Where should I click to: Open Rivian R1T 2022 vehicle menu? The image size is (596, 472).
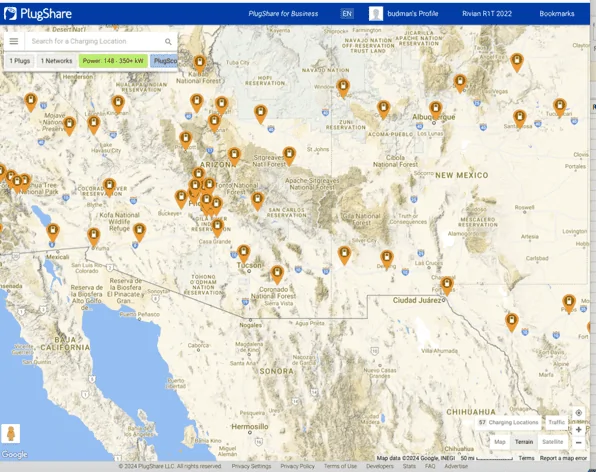[x=487, y=14]
